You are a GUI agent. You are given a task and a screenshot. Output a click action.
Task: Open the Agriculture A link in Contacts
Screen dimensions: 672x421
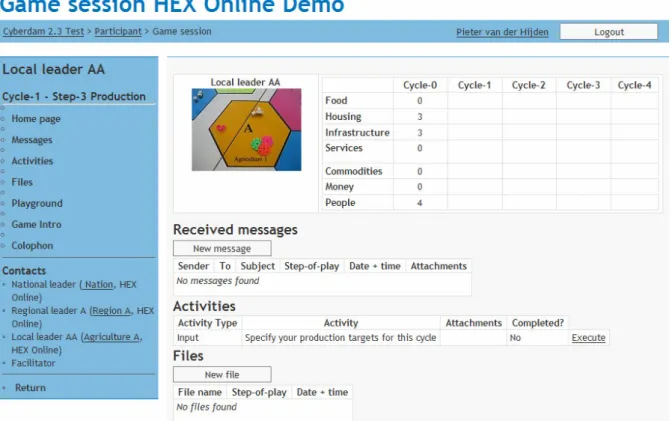[x=111, y=337]
